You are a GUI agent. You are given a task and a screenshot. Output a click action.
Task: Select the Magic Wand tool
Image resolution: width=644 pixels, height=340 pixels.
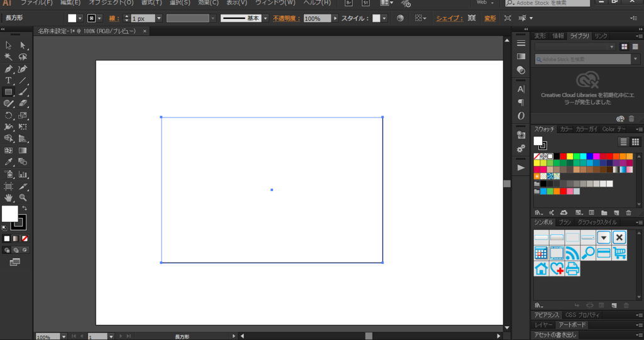(x=8, y=57)
